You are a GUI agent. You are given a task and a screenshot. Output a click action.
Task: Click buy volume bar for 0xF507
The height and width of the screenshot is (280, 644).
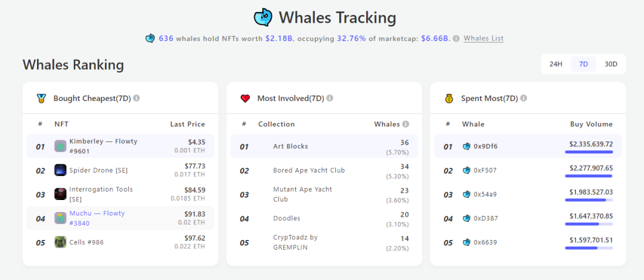pos(589,176)
